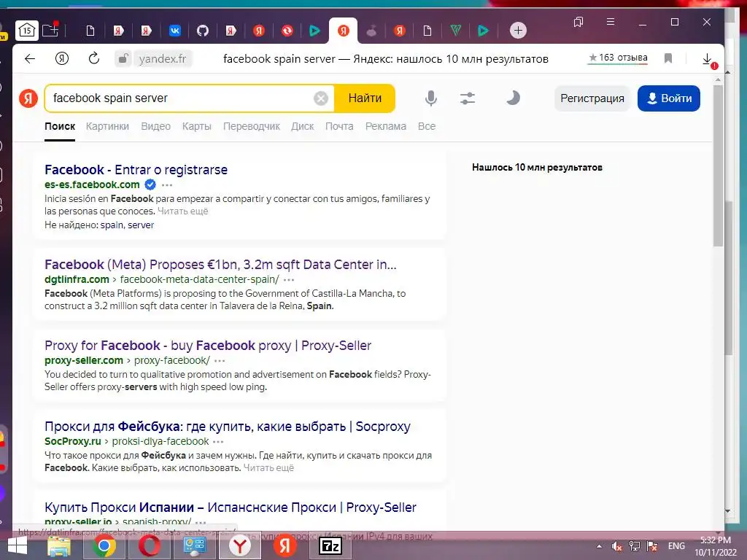Viewport: 747px width, 560px height.
Task: Open a new tab with the plus button
Action: click(x=518, y=31)
